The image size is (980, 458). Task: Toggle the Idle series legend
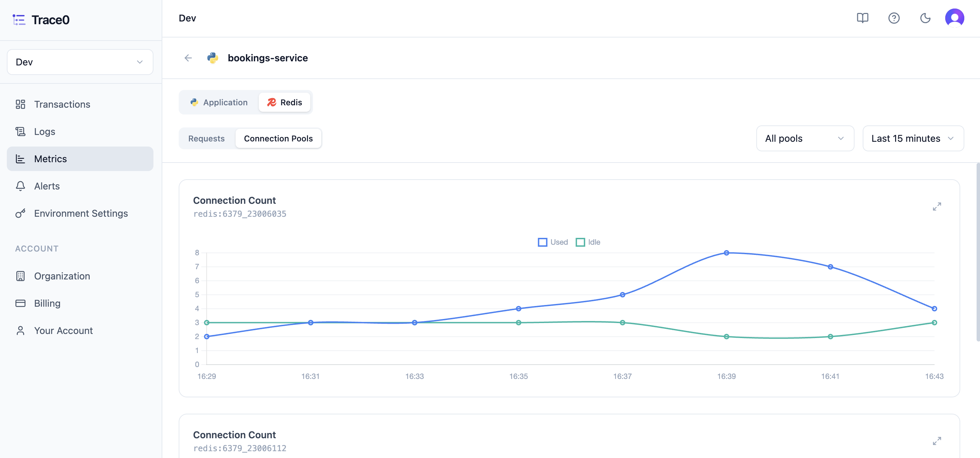pyautogui.click(x=588, y=242)
